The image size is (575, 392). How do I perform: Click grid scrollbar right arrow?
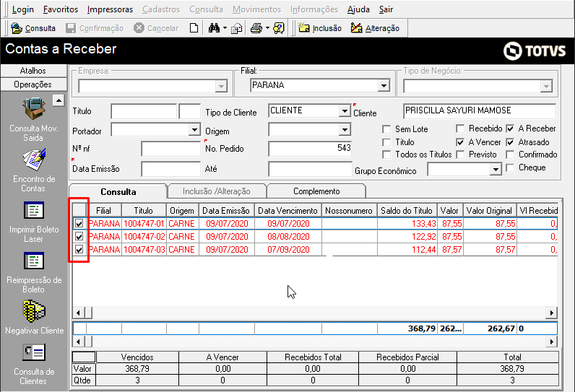coord(551,313)
